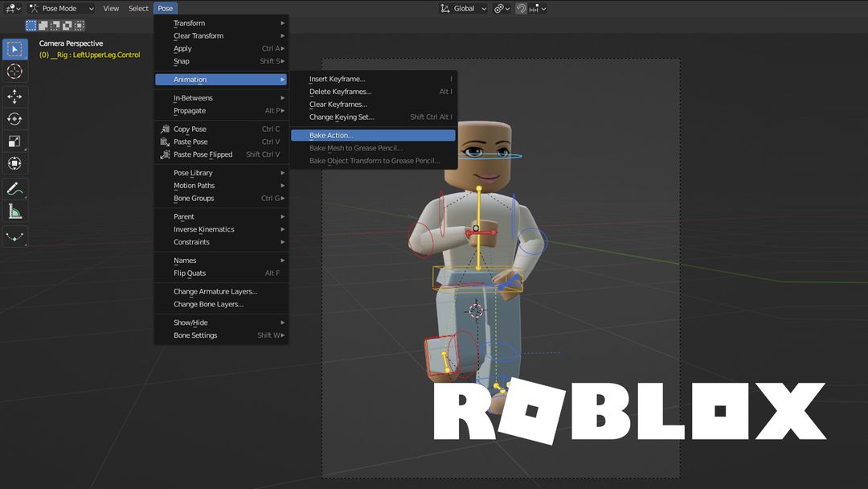Select the Move tool in the toolbar

14,96
